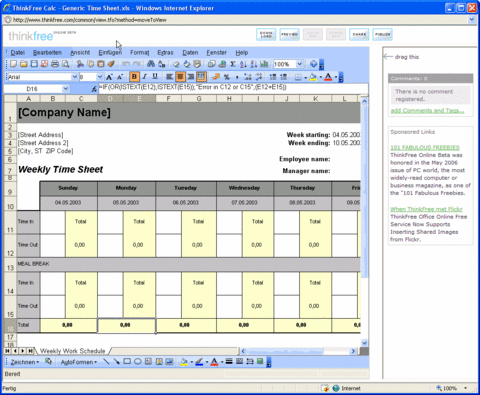This screenshot has width=480, height=395.
Task: Open When ThinkFree met Flickr link
Action: click(426, 209)
